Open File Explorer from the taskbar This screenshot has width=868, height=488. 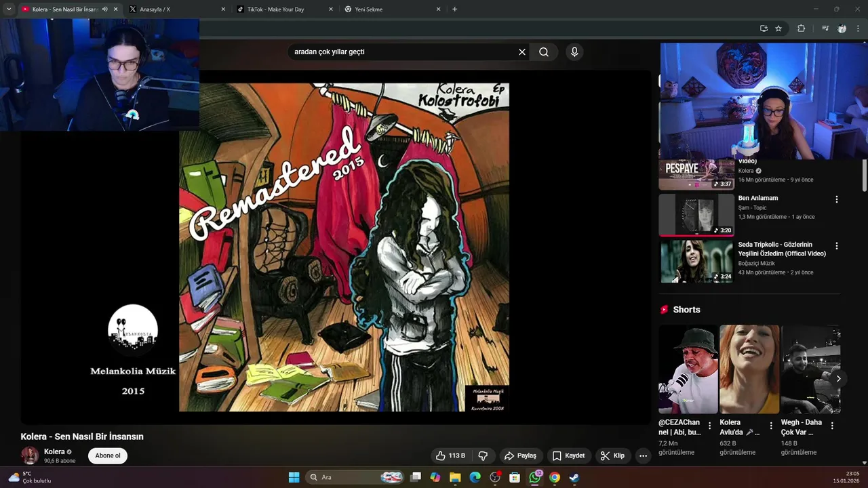click(455, 477)
